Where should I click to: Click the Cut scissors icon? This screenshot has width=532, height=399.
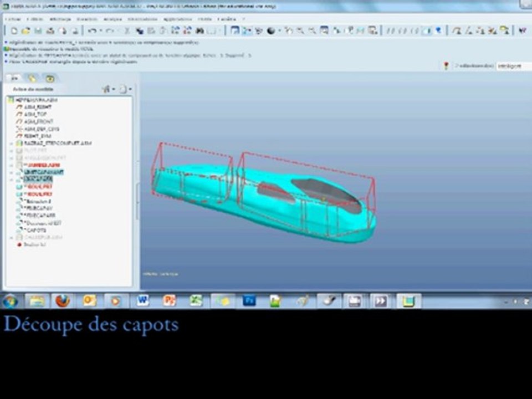pyautogui.click(x=127, y=31)
